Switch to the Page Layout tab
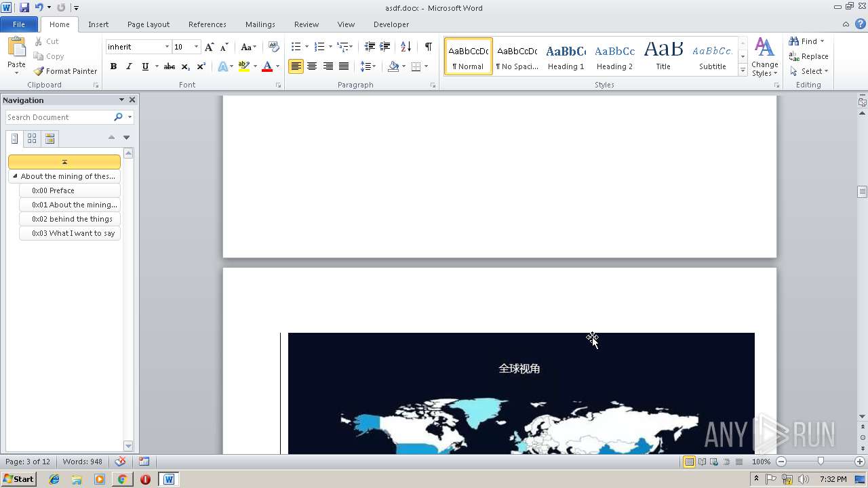 tap(149, 24)
